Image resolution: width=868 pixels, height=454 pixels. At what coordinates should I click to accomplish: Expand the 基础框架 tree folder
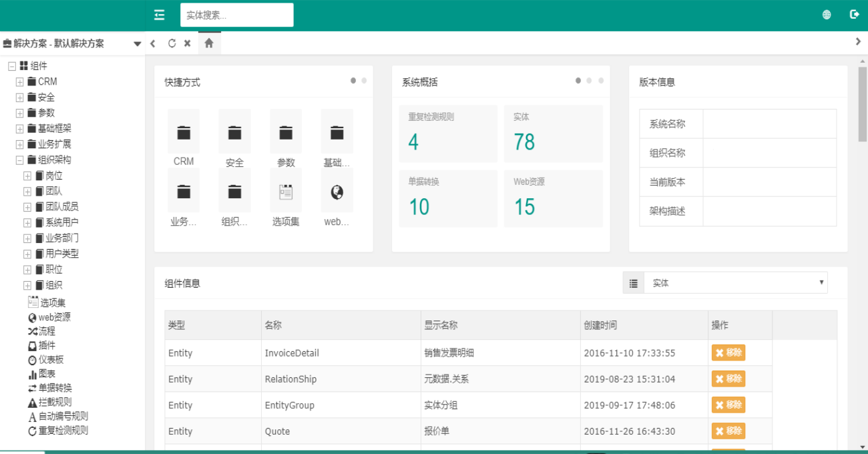pos(19,129)
